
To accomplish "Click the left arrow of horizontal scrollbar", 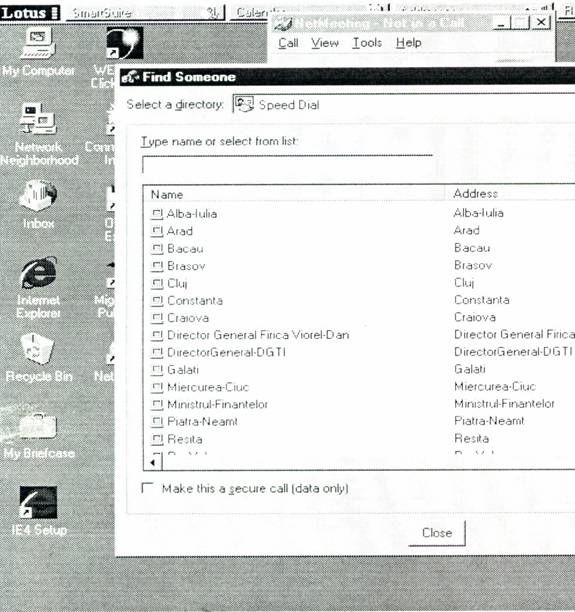I will click(153, 463).
